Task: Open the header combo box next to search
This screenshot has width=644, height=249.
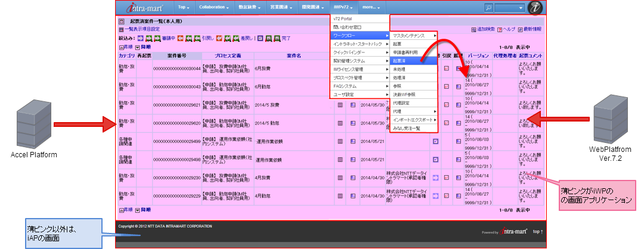Action: pyautogui.click(x=510, y=7)
